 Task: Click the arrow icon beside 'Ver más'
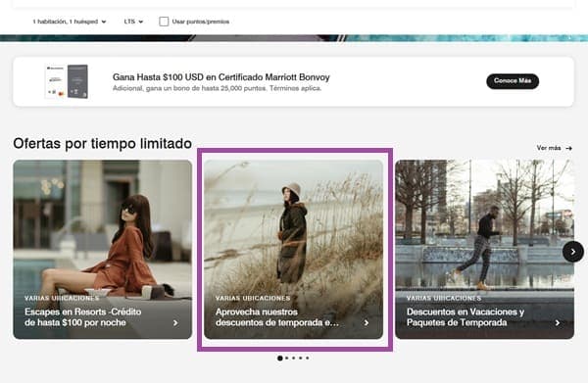coord(568,149)
